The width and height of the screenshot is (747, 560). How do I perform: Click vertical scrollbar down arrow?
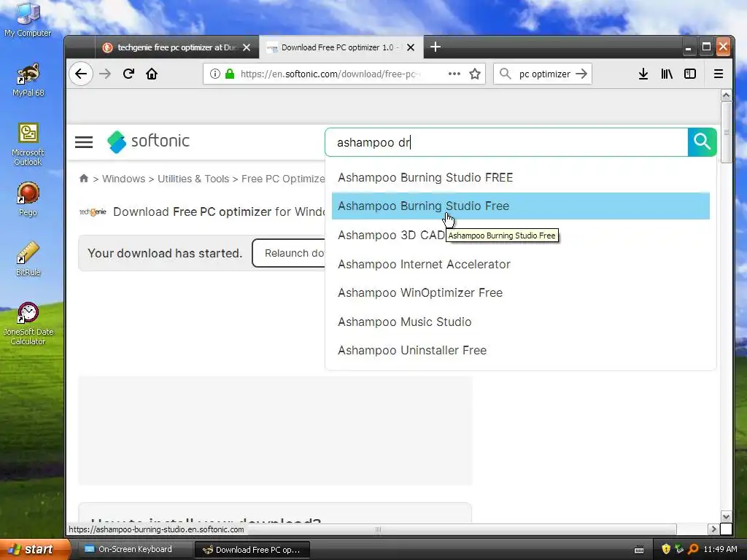click(x=726, y=517)
